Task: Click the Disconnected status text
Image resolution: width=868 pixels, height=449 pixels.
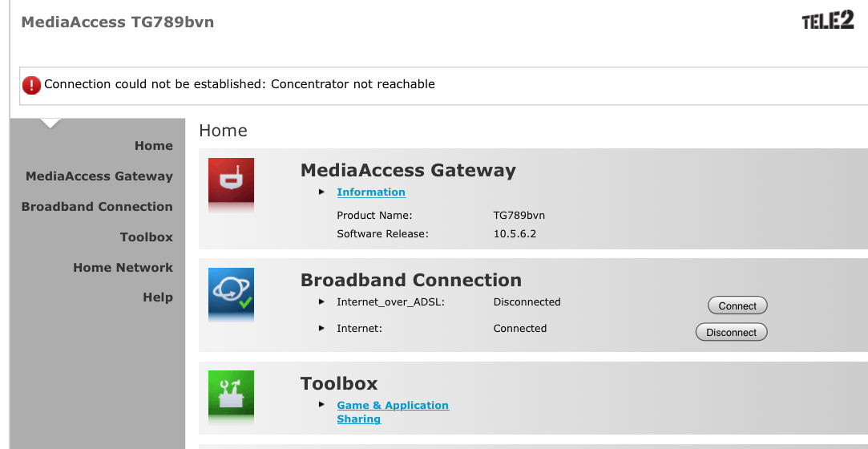Action: coord(527,301)
